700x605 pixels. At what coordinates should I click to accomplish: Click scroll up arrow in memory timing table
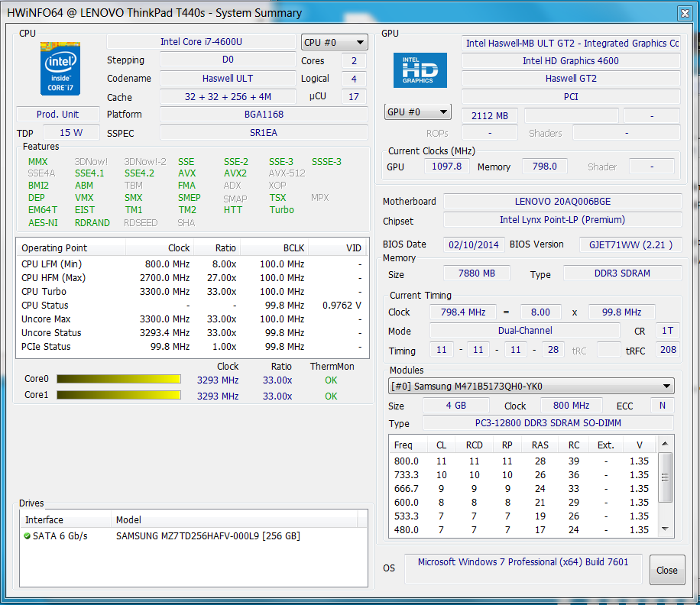(665, 444)
